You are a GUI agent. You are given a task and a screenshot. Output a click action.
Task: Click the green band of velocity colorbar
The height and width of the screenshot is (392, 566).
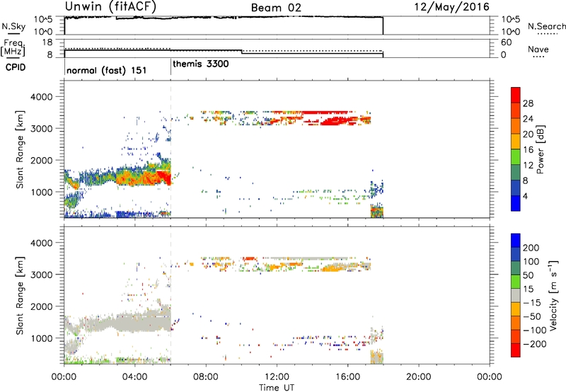click(x=516, y=282)
